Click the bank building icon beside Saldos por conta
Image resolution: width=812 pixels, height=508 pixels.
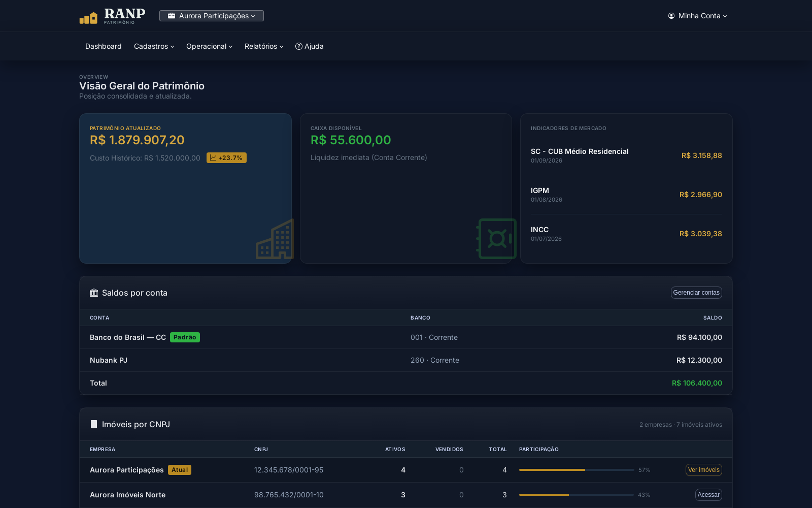tap(94, 293)
